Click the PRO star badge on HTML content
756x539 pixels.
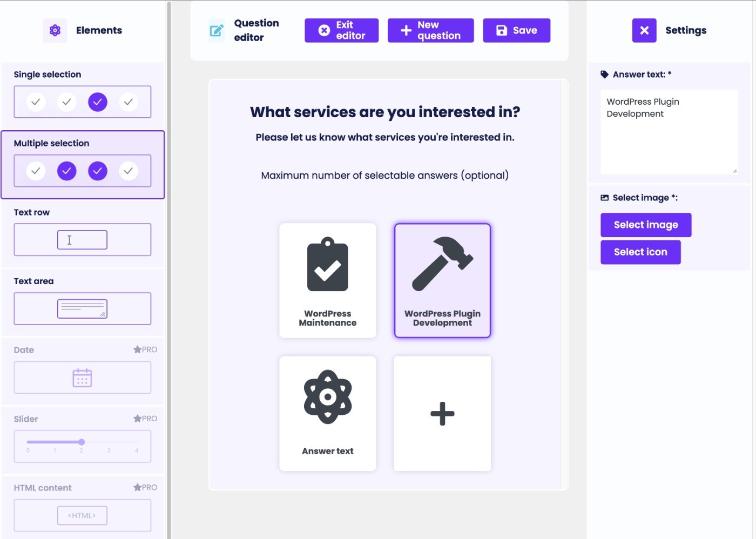click(x=145, y=487)
